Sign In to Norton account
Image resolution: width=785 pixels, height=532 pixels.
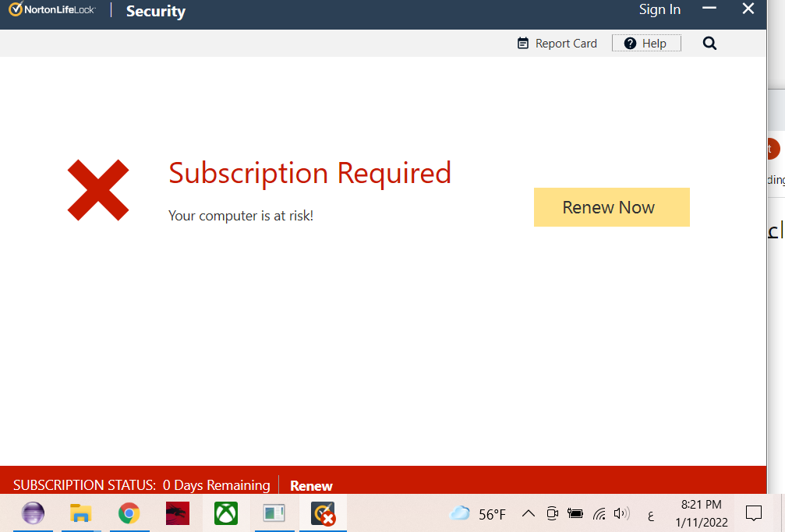click(659, 9)
